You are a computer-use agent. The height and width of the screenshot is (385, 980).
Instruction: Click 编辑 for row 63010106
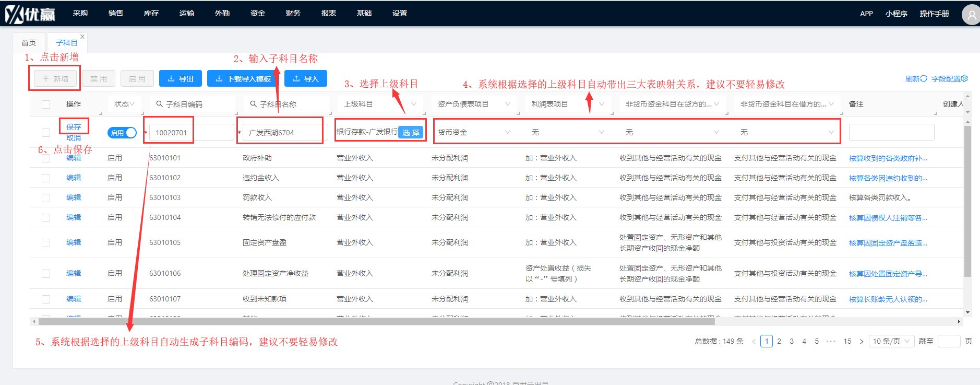coord(74,273)
